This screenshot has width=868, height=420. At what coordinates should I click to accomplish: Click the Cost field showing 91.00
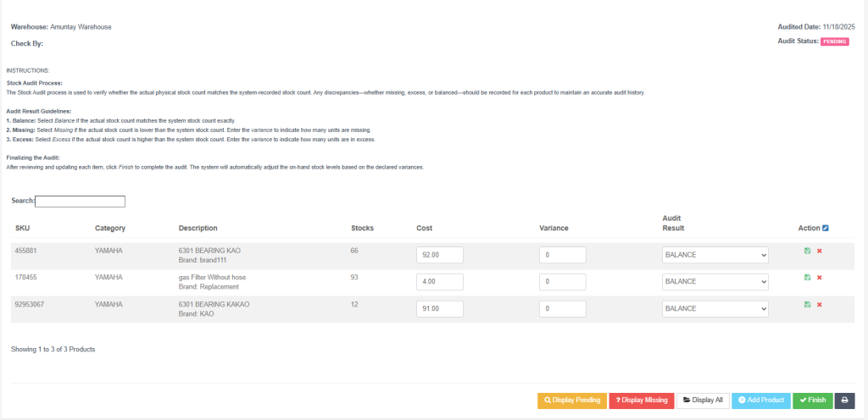coord(440,309)
